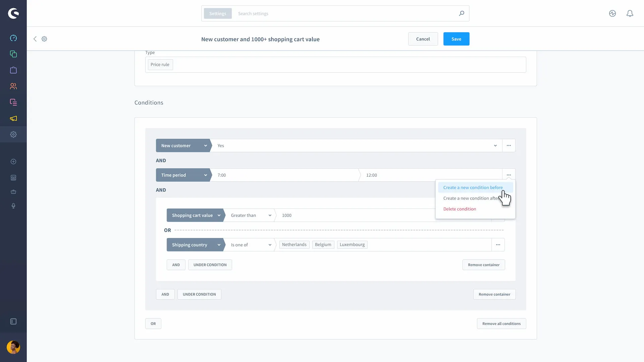
Task: Select the Customers sidebar icon
Action: pos(13,86)
